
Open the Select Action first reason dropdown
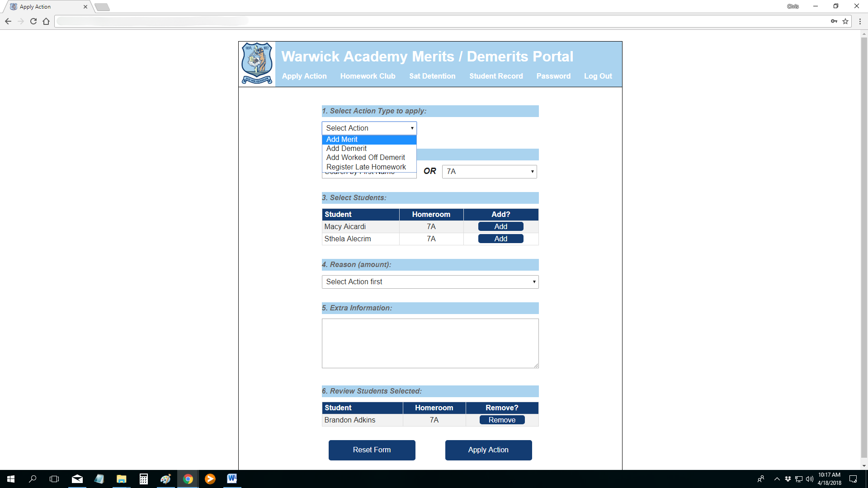pos(430,282)
